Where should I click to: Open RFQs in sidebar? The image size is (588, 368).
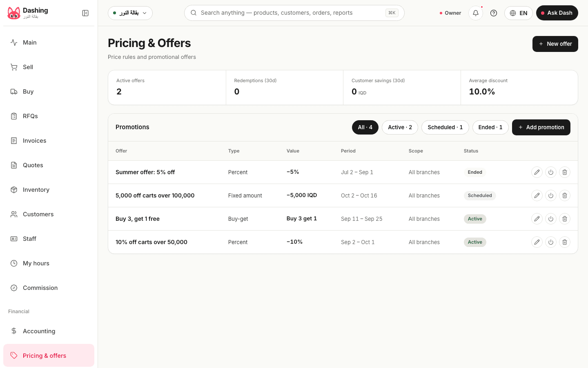[x=49, y=116]
